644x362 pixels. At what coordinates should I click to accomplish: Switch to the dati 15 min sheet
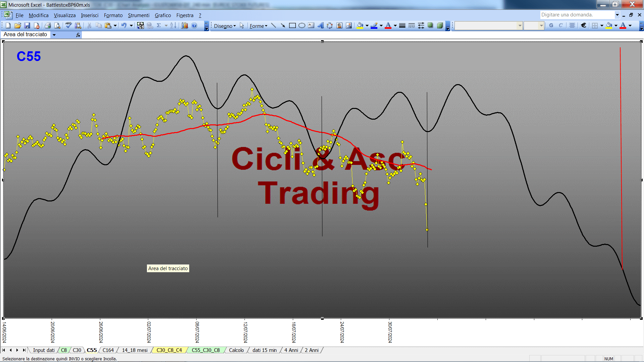pyautogui.click(x=265, y=350)
